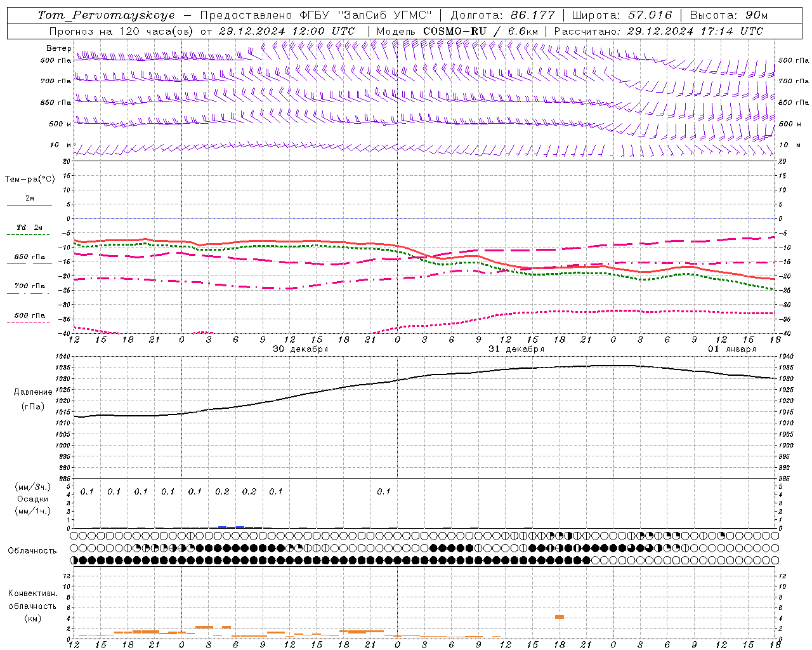Click the Ветер wind panel label
The width and height of the screenshot is (812, 650).
(59, 48)
